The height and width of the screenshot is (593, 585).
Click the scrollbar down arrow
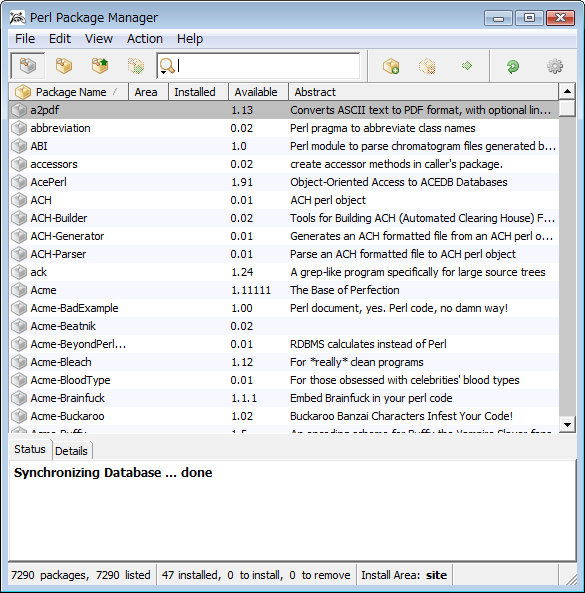[x=567, y=424]
